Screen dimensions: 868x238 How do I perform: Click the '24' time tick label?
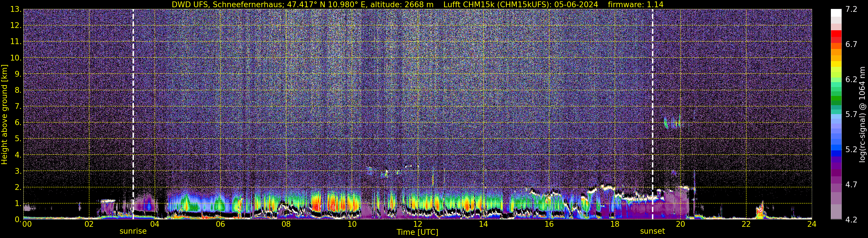812,224
